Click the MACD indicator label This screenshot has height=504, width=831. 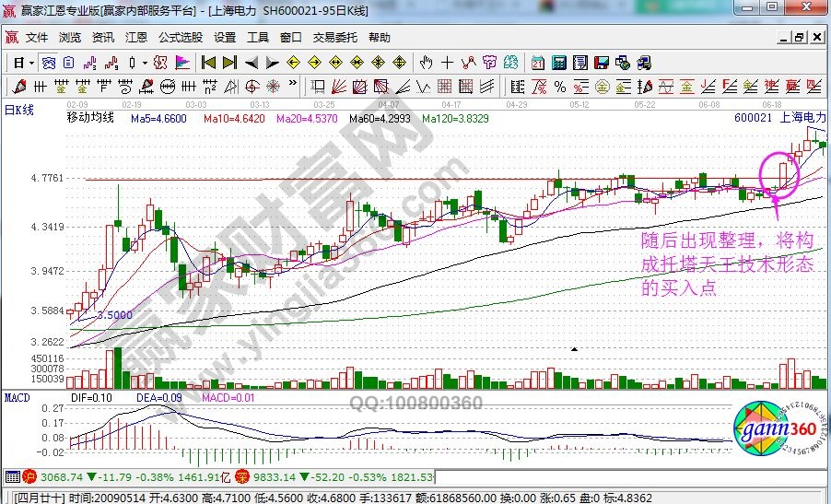point(18,397)
